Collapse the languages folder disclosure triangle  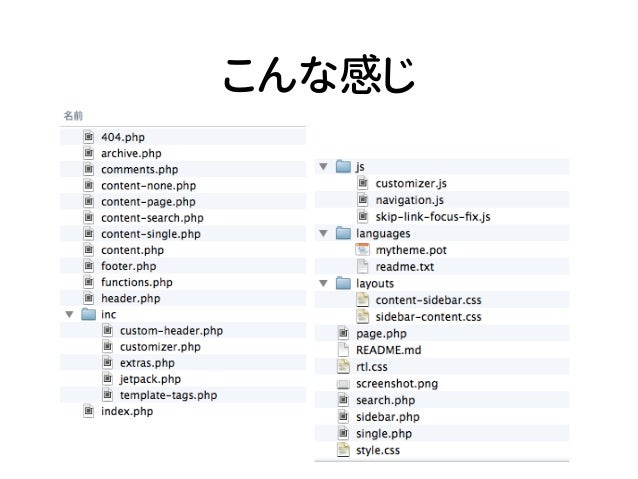[x=323, y=233]
